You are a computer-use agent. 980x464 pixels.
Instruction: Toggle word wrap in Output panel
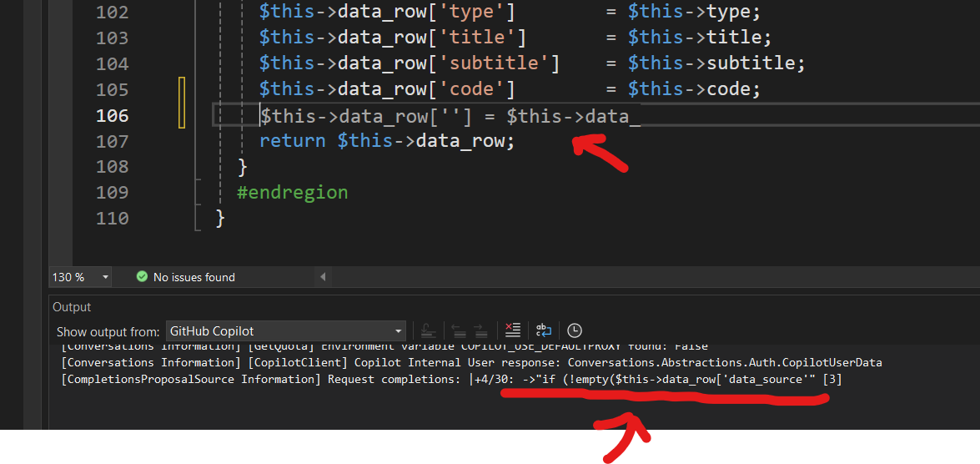pyautogui.click(x=544, y=330)
